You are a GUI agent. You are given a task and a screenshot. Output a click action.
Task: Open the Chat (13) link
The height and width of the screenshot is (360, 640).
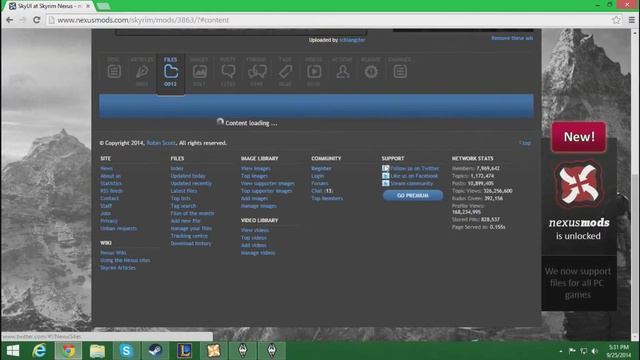tap(322, 191)
